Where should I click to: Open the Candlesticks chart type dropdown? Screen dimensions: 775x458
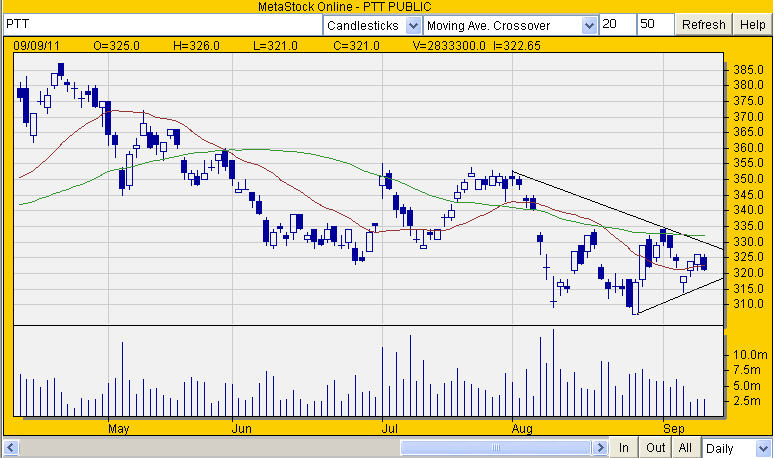coord(373,25)
